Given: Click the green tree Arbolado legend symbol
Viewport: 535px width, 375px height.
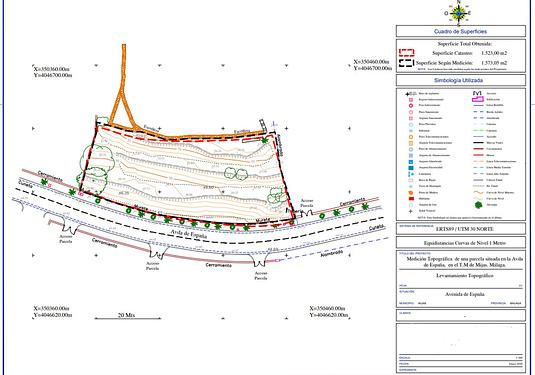Looking at the screenshot, I should [478, 205].
